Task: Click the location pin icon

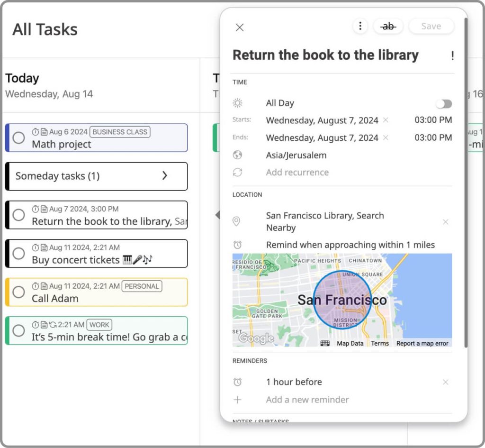Action: pyautogui.click(x=236, y=221)
